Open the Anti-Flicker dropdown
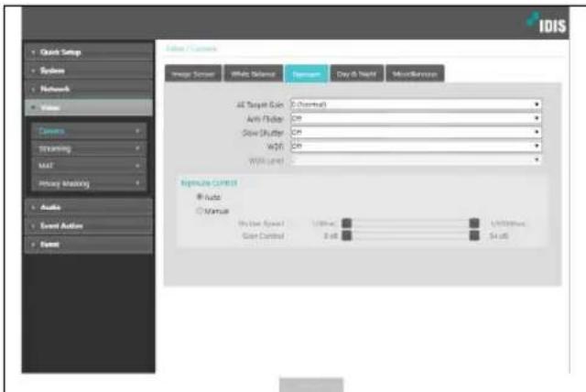 (x=416, y=118)
